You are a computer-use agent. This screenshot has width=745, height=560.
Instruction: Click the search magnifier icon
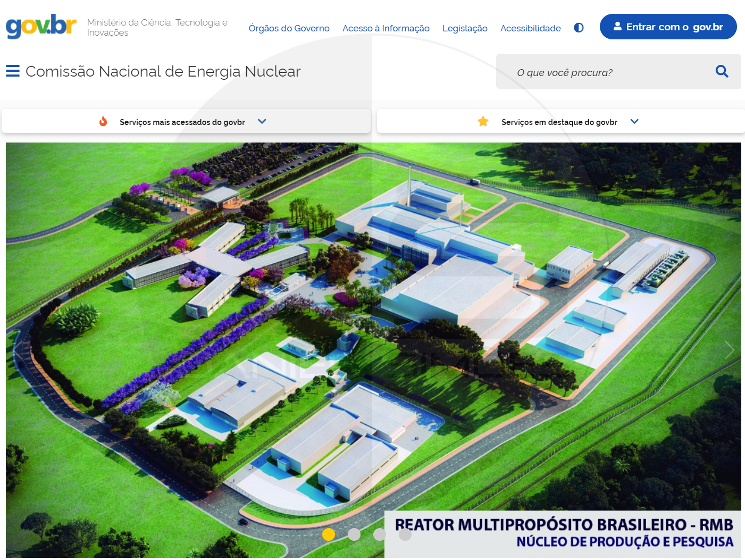(x=722, y=71)
